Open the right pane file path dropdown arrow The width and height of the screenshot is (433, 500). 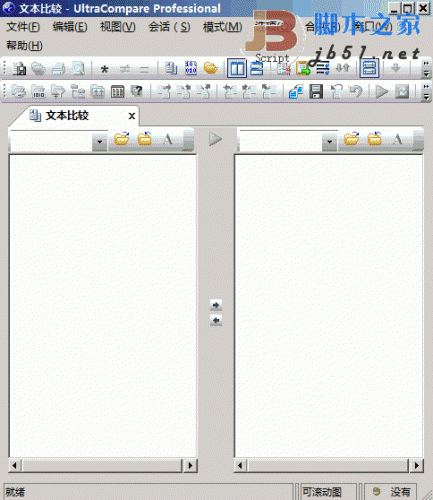pyautogui.click(x=329, y=142)
